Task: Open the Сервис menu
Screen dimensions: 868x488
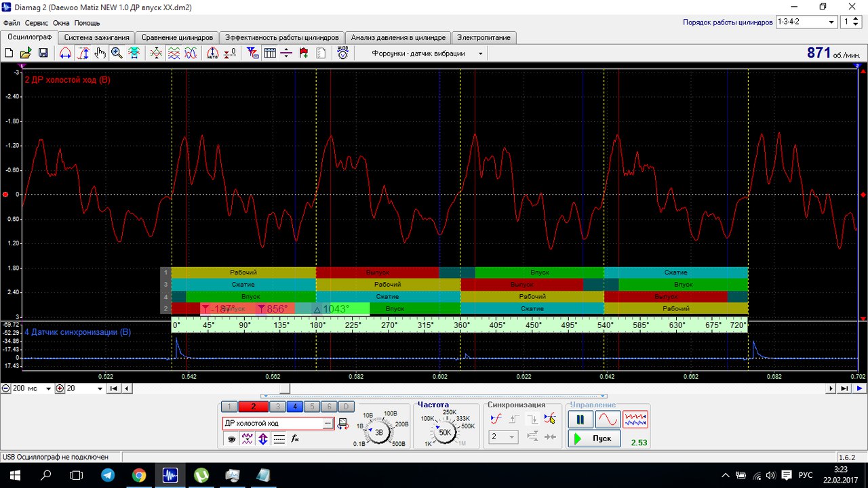Action: click(36, 23)
